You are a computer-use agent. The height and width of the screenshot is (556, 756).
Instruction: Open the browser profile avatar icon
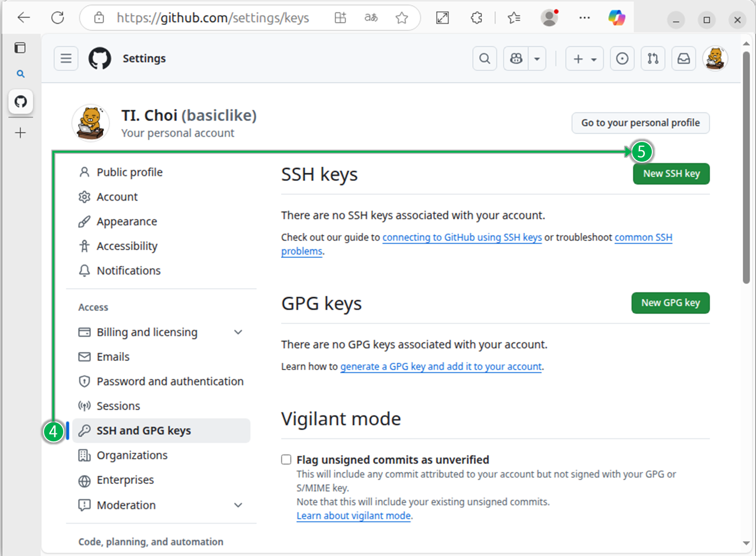tap(549, 18)
